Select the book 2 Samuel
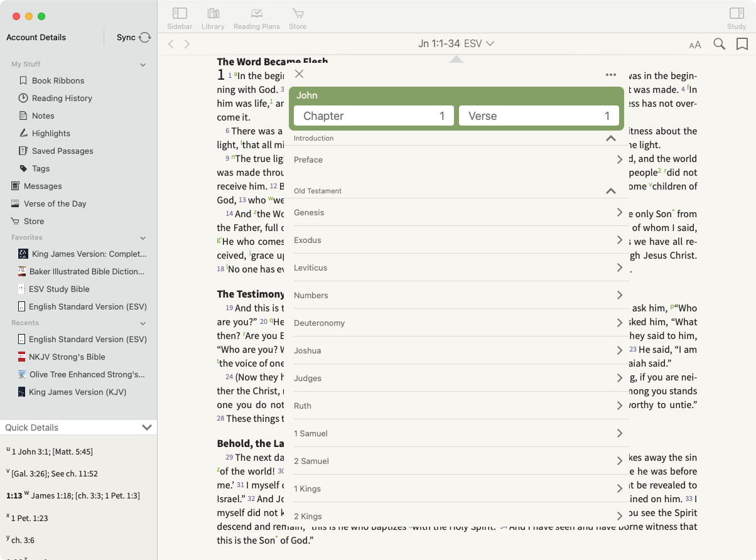This screenshot has height=560, width=756. pyautogui.click(x=457, y=461)
